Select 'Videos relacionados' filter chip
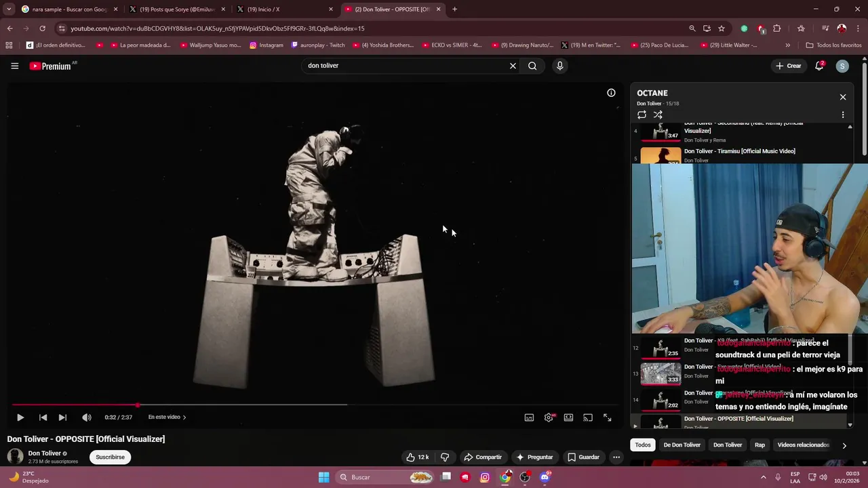Image resolution: width=868 pixels, height=488 pixels. (x=804, y=445)
